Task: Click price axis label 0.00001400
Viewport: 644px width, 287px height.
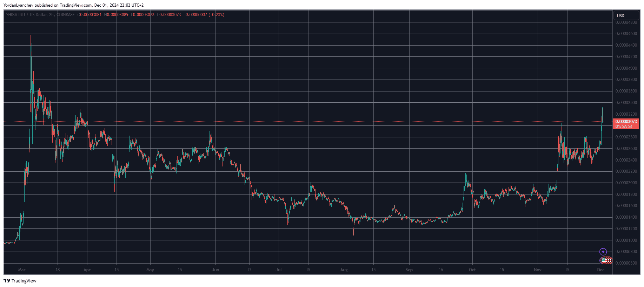Action: click(x=626, y=217)
